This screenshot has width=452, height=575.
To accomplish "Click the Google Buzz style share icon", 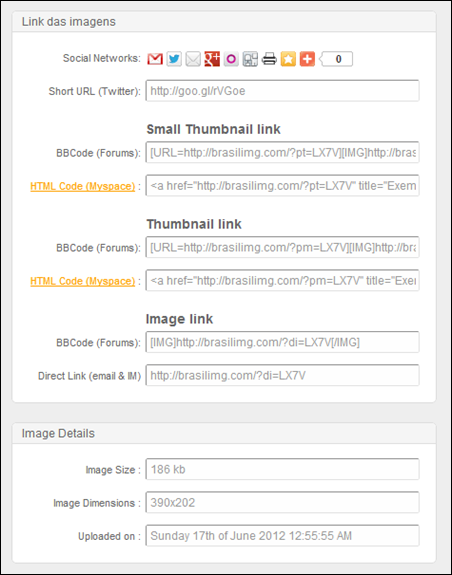I will [x=250, y=59].
